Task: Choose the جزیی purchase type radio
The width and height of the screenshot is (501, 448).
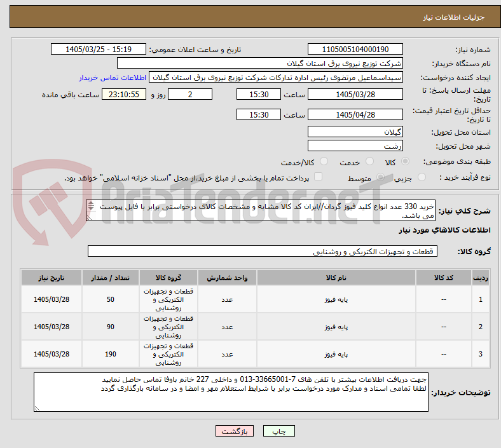Action: [422, 177]
